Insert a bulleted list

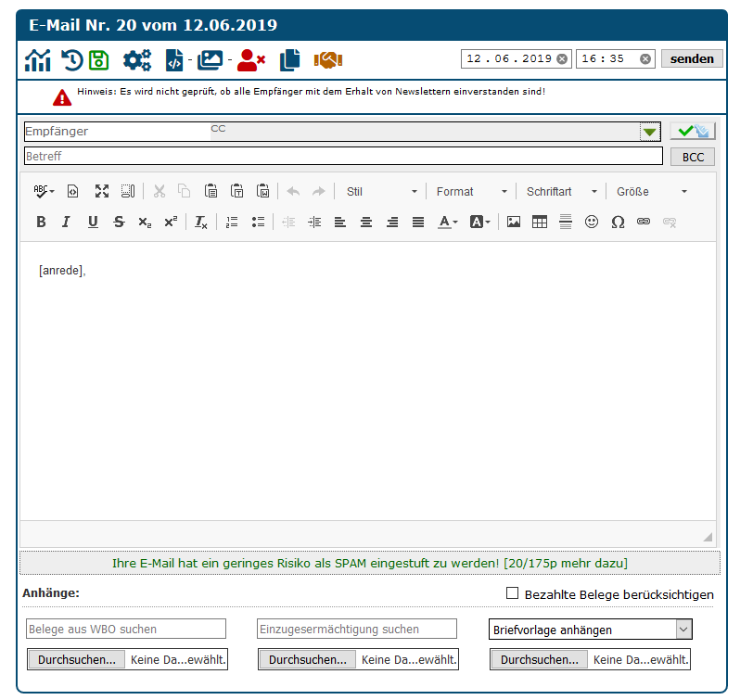[x=258, y=223]
